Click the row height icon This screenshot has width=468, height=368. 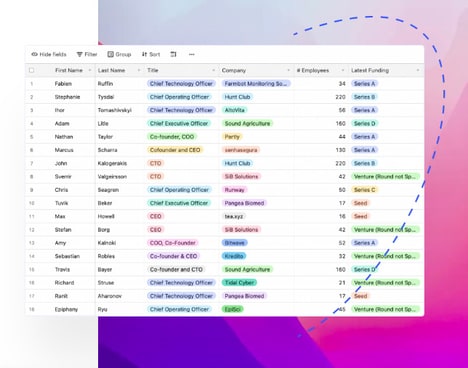click(173, 54)
